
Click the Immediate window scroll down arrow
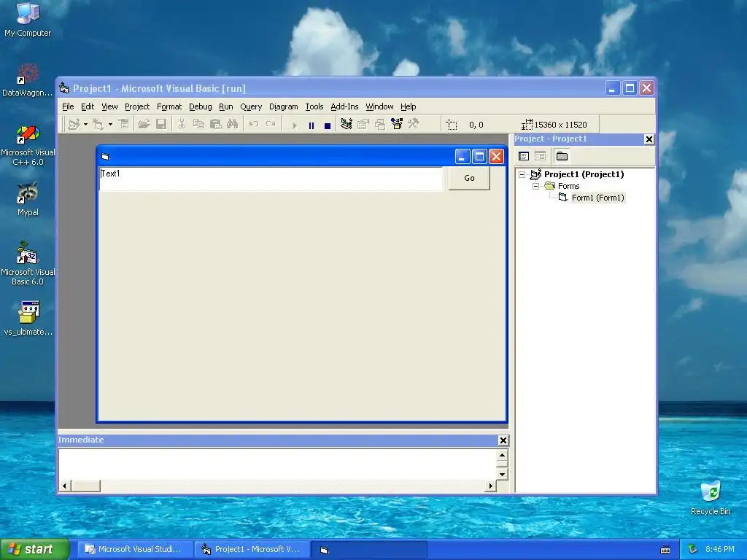[502, 474]
